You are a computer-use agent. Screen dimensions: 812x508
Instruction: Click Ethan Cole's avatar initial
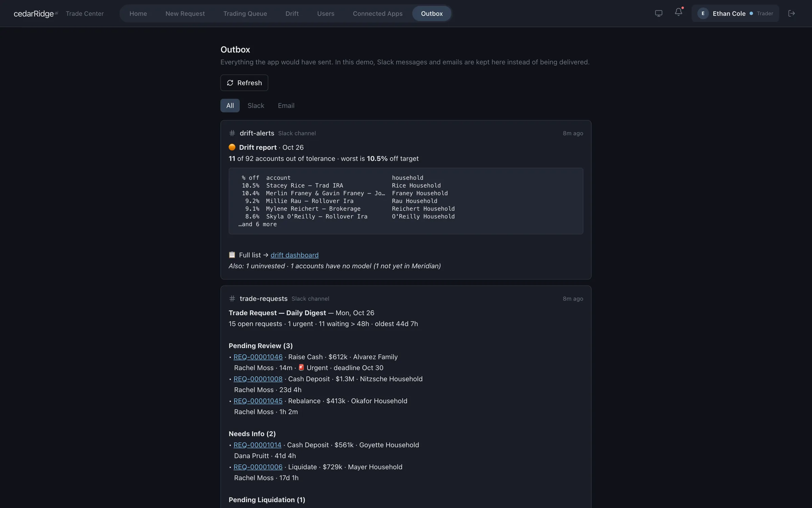703,14
